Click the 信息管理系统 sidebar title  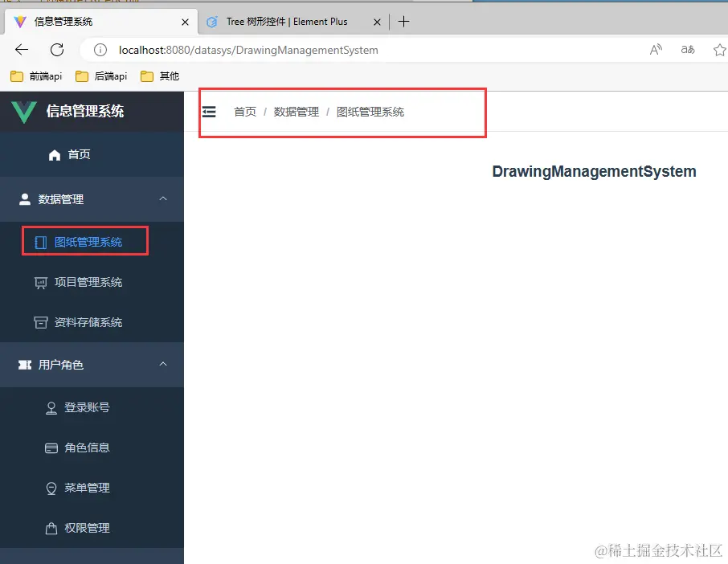pos(85,111)
